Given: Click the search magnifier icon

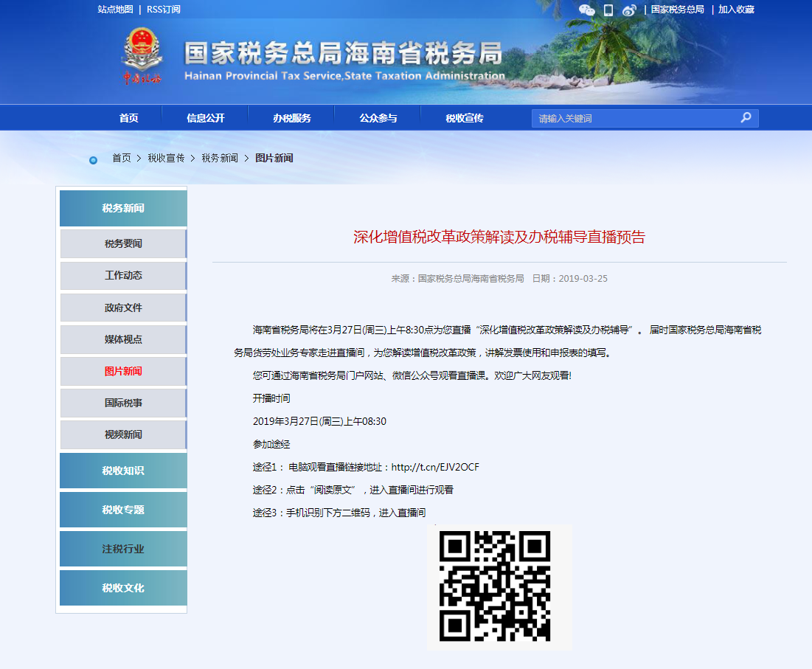Looking at the screenshot, I should coord(746,117).
